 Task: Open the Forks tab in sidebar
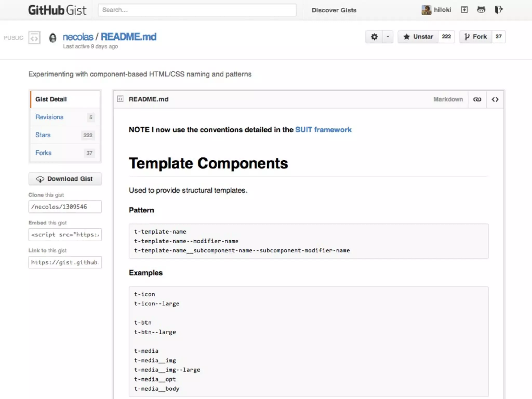click(65, 153)
